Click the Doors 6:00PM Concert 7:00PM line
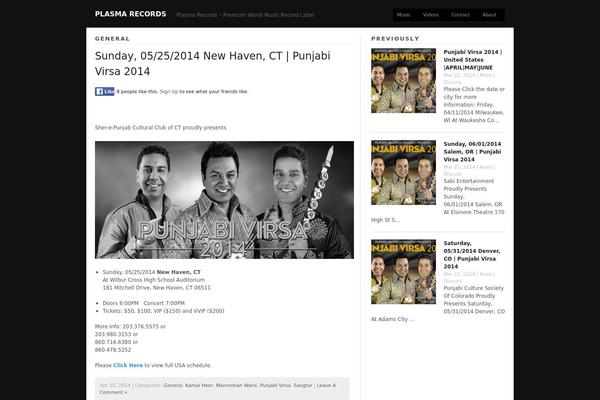This screenshot has width=600, height=400. tap(143, 303)
